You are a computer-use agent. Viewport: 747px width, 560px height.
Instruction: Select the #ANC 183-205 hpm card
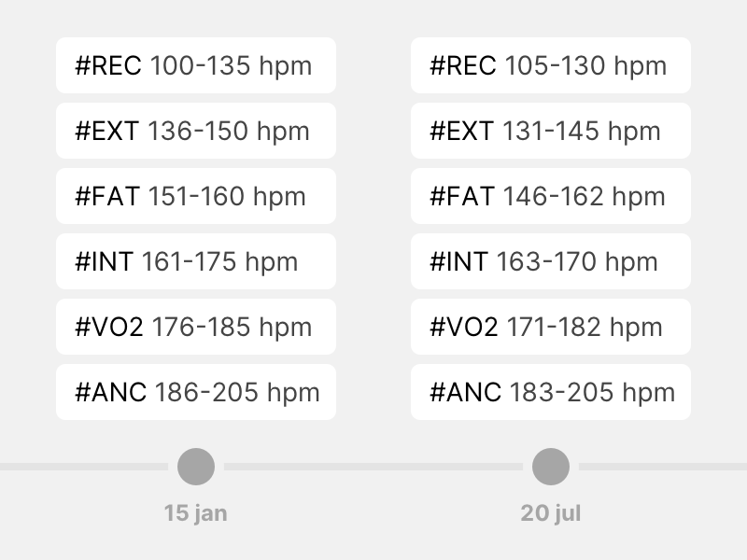click(x=551, y=392)
